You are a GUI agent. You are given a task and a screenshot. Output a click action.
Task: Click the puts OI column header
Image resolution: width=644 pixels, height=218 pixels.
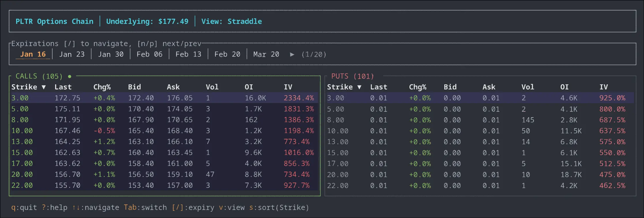coord(564,87)
